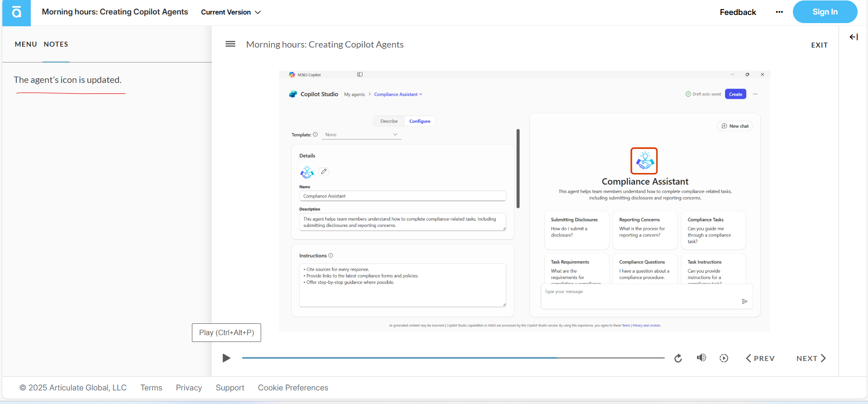Click the playback progress seekbar
The image size is (868, 404).
(x=453, y=358)
